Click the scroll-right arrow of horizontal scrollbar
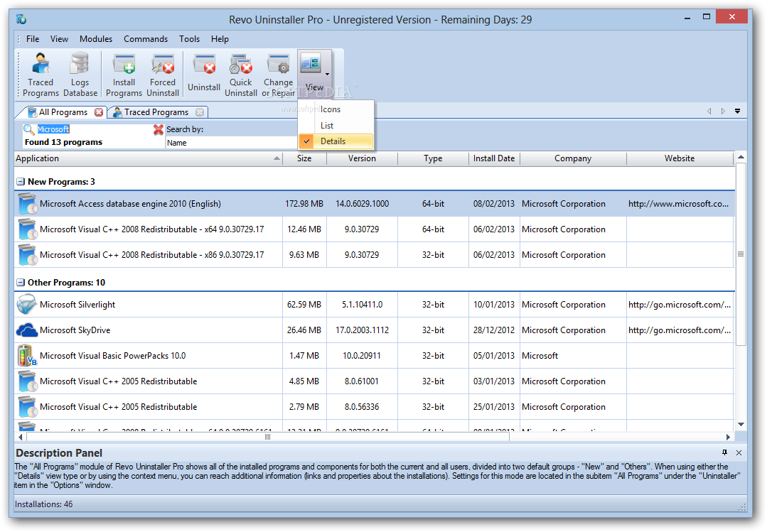 [728, 437]
